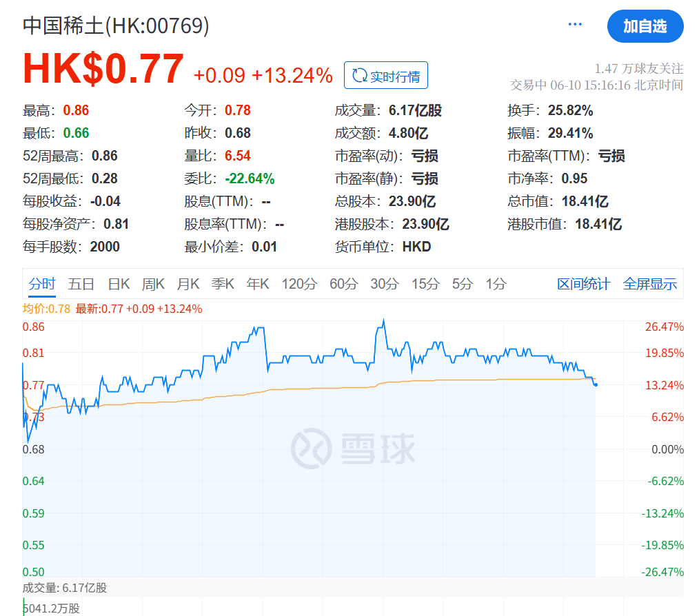Open 区间统计 range statistics

click(584, 284)
